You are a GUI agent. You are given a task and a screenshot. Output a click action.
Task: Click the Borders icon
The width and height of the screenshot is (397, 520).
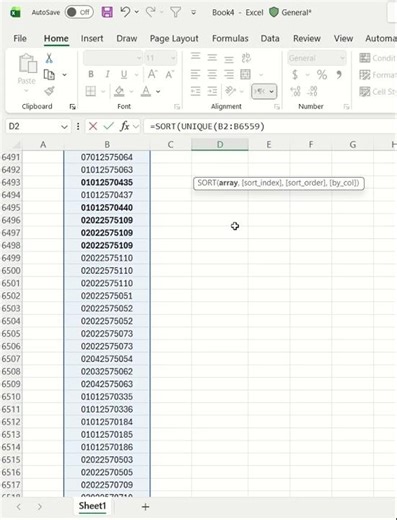[91, 91]
